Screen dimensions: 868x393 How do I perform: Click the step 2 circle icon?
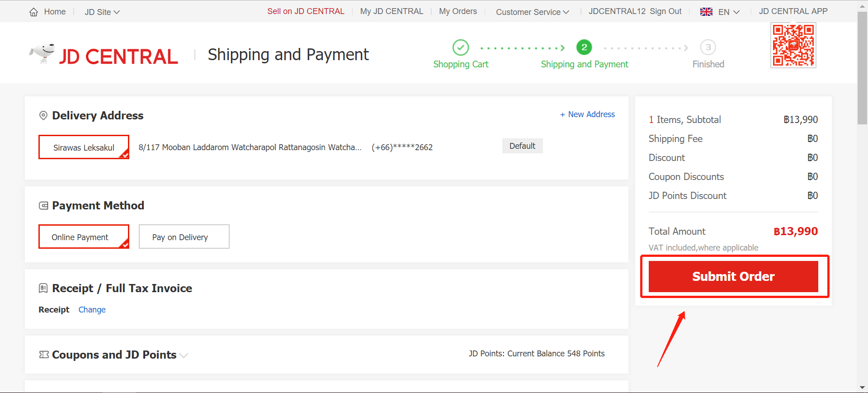tap(584, 47)
